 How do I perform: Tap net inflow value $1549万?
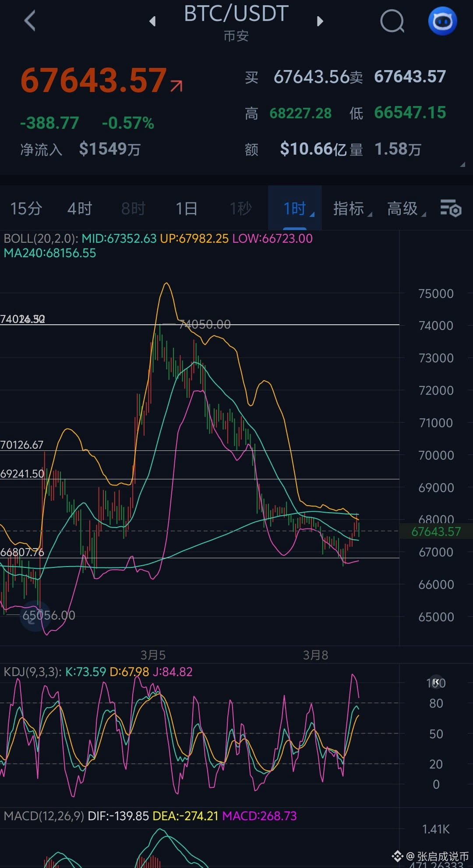click(110, 149)
